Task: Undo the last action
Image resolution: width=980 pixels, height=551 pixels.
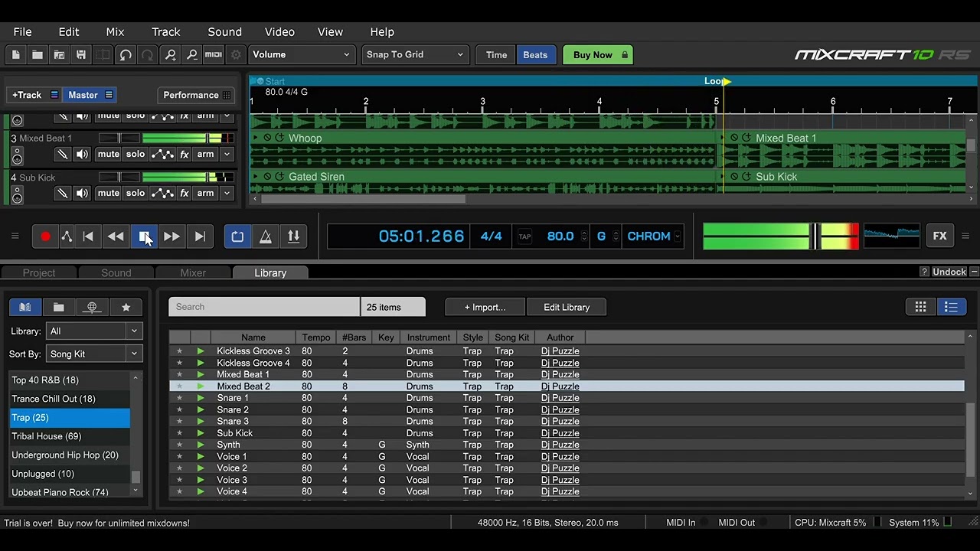Action: (126, 54)
